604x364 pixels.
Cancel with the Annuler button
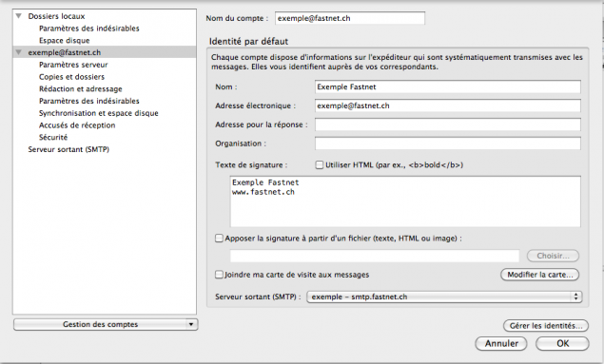501,343
